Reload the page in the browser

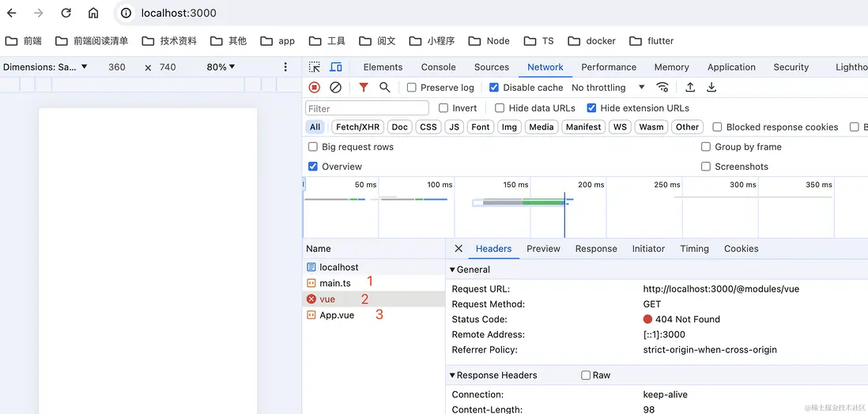pos(66,13)
